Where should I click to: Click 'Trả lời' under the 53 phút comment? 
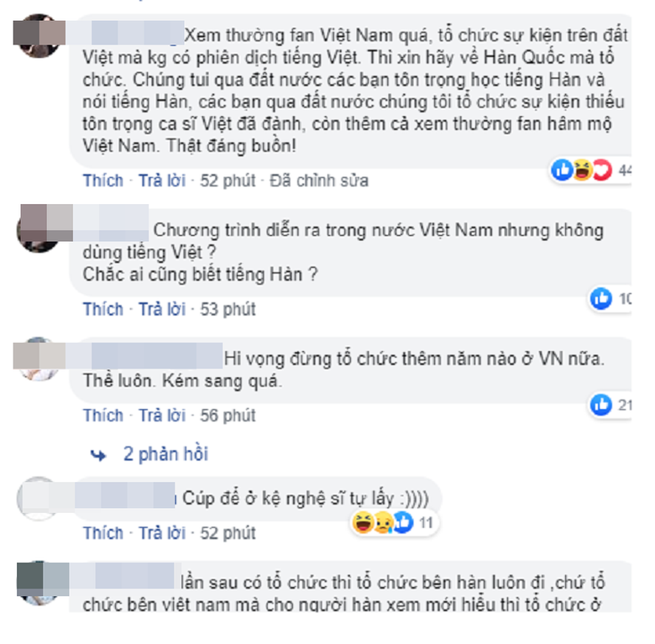pos(162,310)
